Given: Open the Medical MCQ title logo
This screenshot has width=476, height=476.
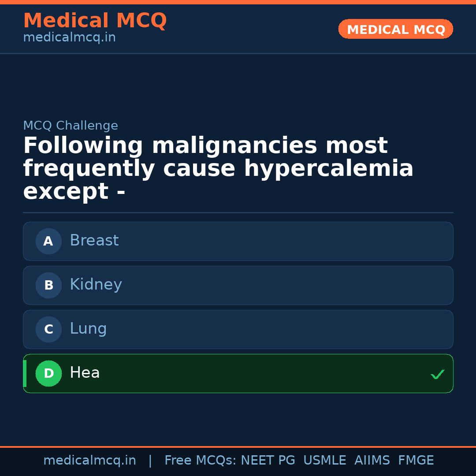Looking at the screenshot, I should tap(95, 21).
